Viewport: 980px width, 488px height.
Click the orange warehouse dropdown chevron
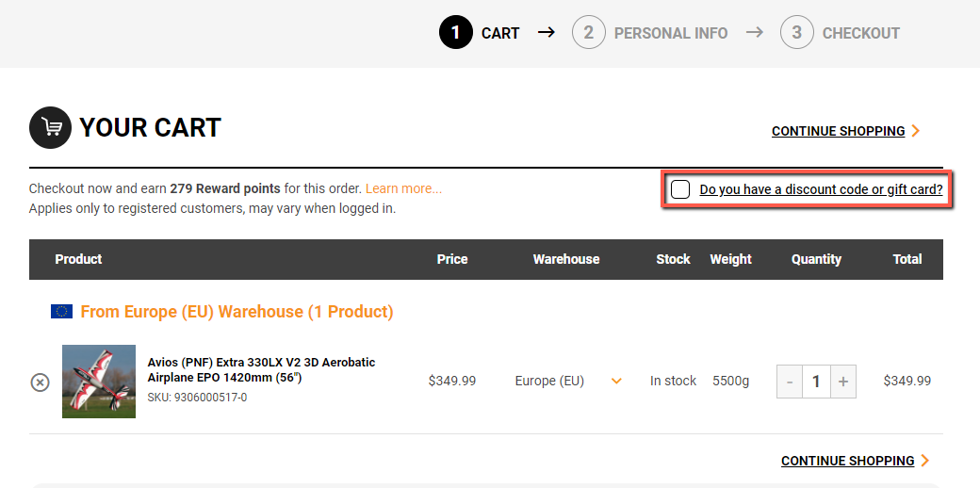click(616, 382)
